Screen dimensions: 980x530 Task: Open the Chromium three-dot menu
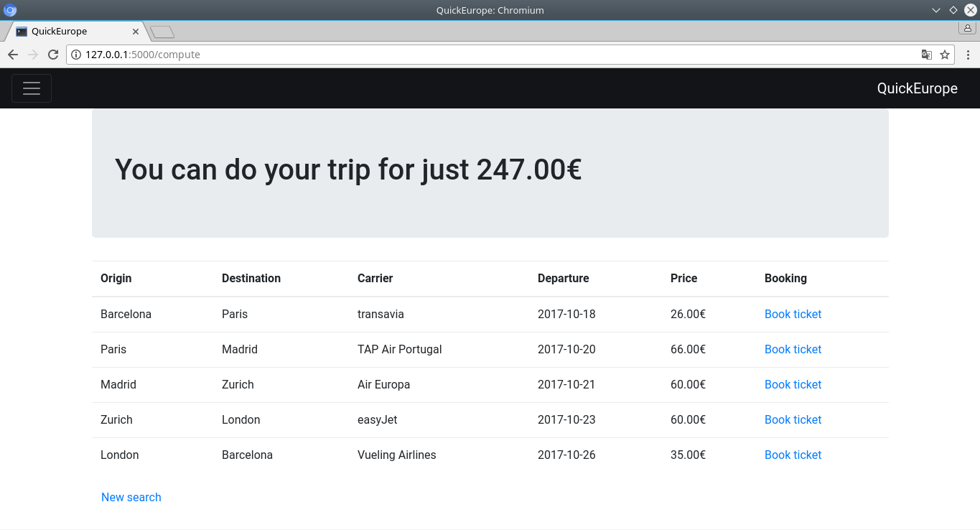(968, 55)
